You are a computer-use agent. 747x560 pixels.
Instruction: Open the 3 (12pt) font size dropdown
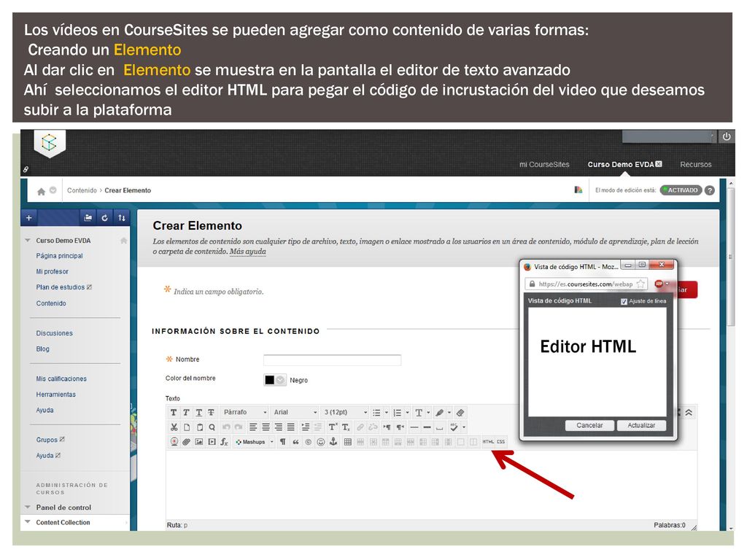coord(345,413)
